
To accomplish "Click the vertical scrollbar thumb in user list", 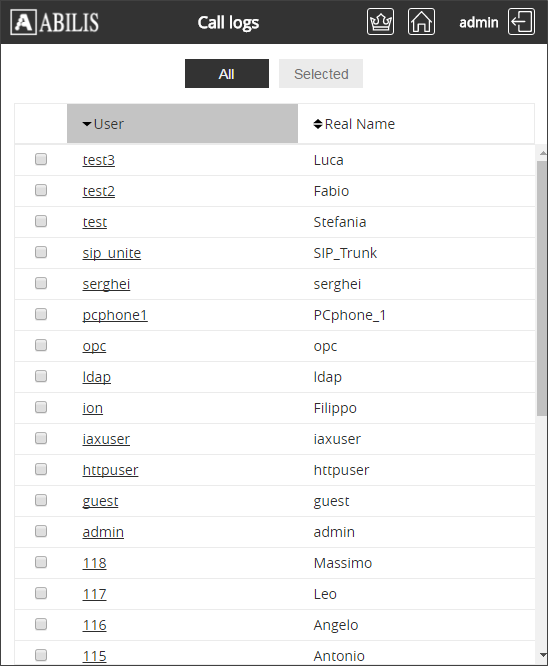I will tap(542, 288).
